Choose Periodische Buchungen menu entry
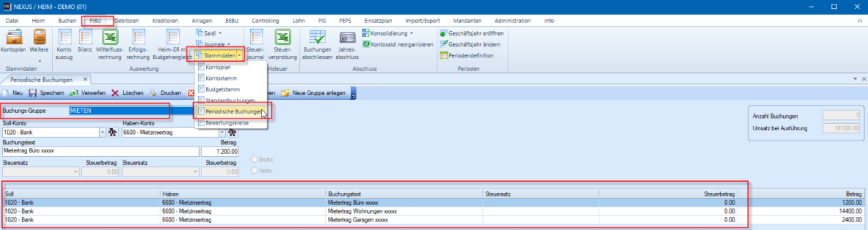 click(x=232, y=111)
